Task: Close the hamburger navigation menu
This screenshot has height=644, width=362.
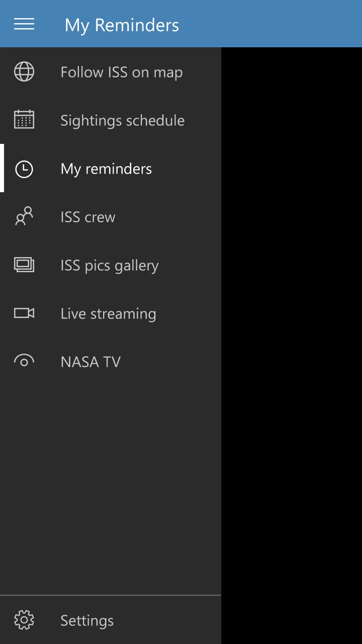Action: [x=24, y=24]
